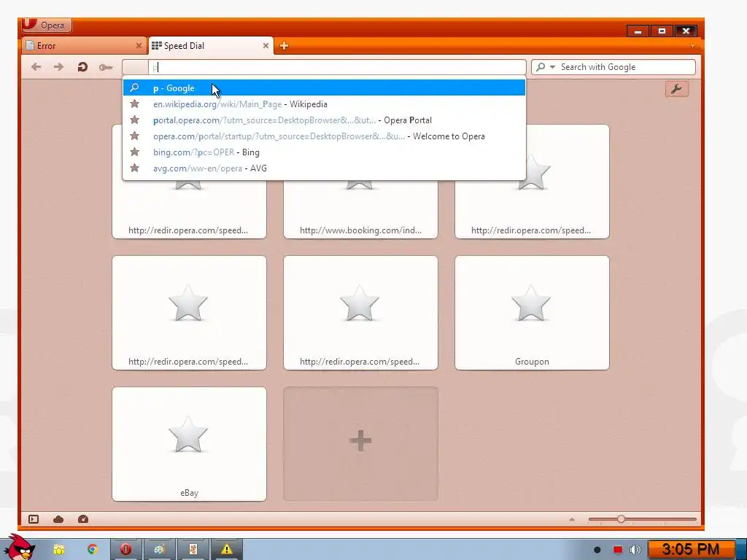Open the Speed Dial configure wrench
Viewport: 747px width, 560px height.
click(x=676, y=89)
